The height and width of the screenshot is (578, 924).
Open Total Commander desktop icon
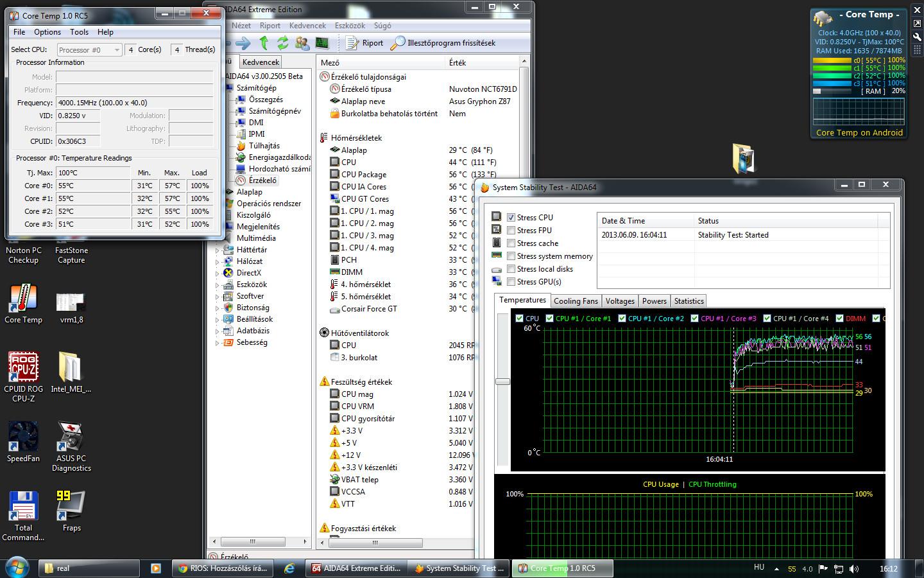(x=23, y=516)
